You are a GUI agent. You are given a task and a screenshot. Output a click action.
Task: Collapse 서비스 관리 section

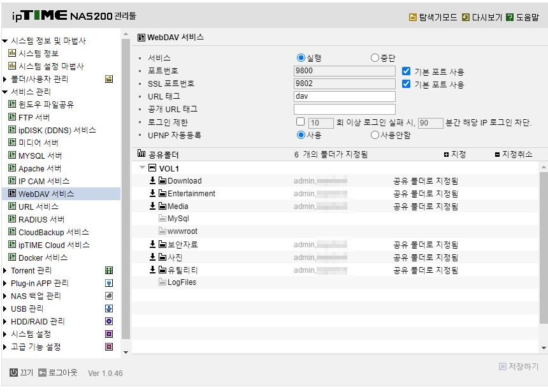(5, 92)
